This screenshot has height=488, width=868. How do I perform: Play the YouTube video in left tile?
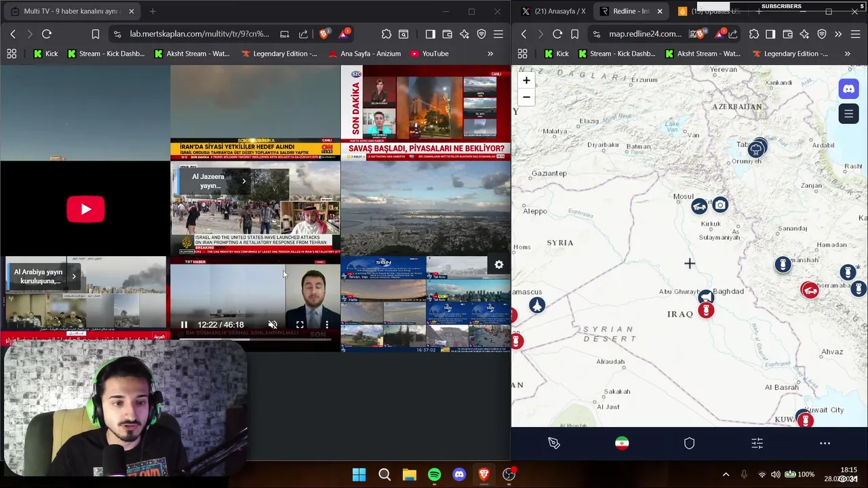[x=85, y=209]
